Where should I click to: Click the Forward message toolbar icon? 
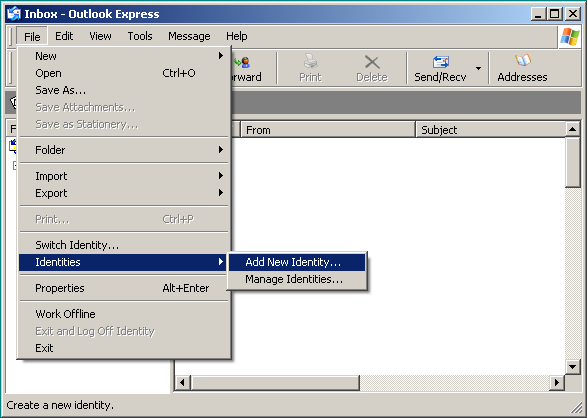pyautogui.click(x=242, y=62)
